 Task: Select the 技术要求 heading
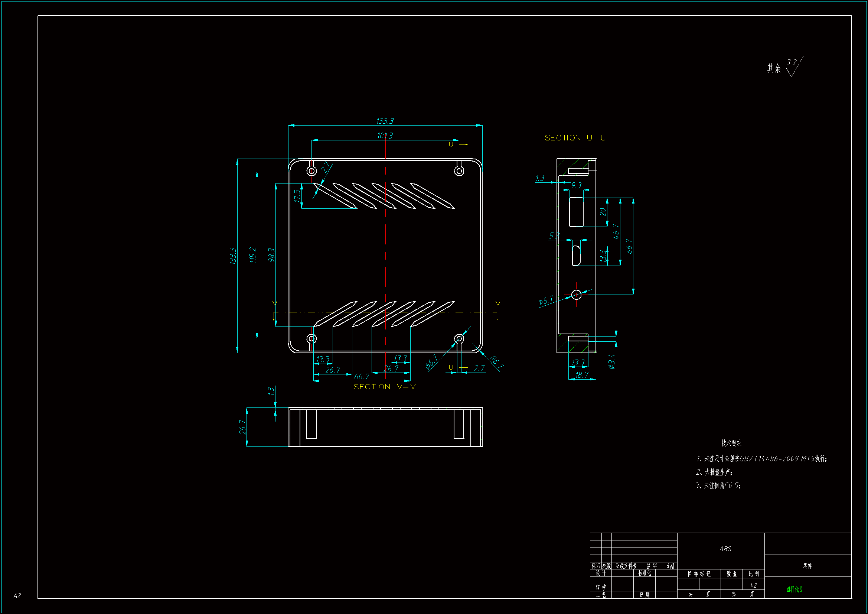731,443
